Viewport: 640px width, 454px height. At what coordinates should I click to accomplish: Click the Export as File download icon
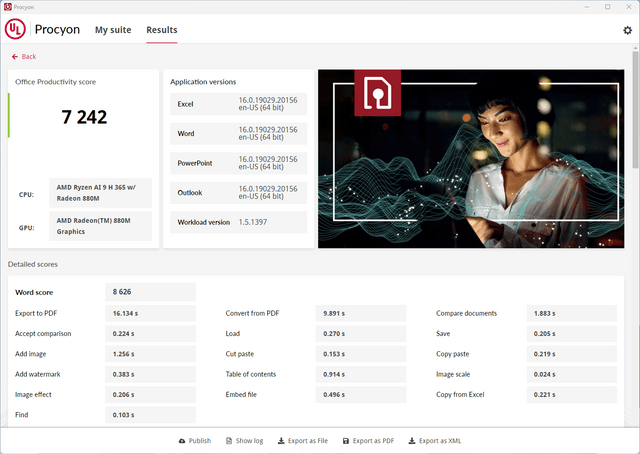pyautogui.click(x=281, y=441)
